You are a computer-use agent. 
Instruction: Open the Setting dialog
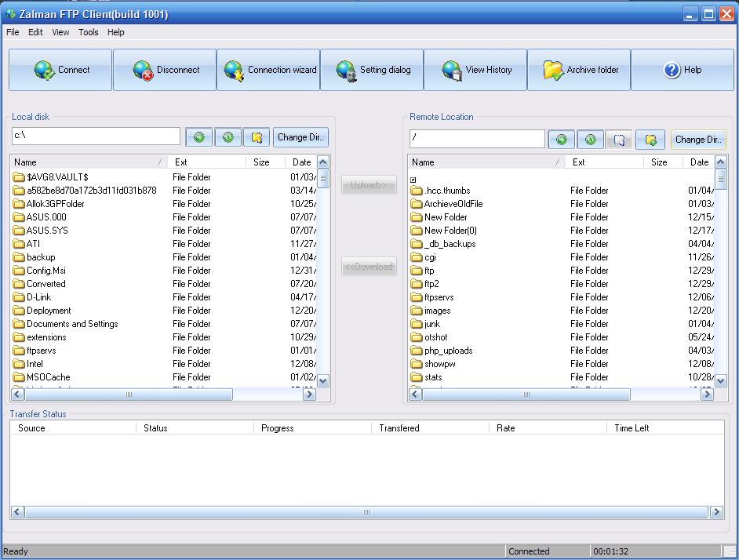tap(372, 70)
